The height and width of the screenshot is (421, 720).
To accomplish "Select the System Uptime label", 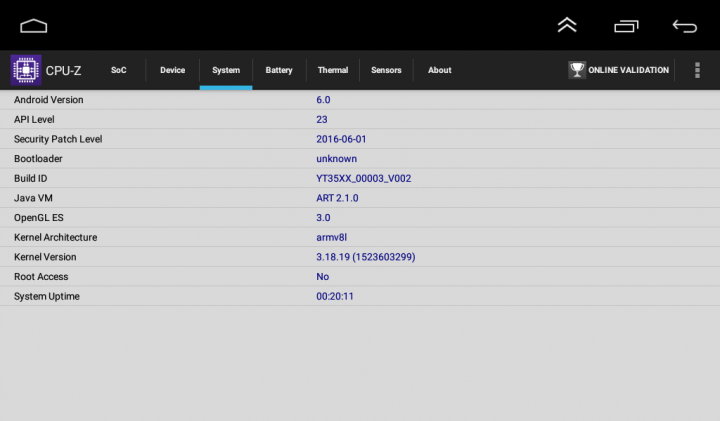I will pyautogui.click(x=47, y=297).
